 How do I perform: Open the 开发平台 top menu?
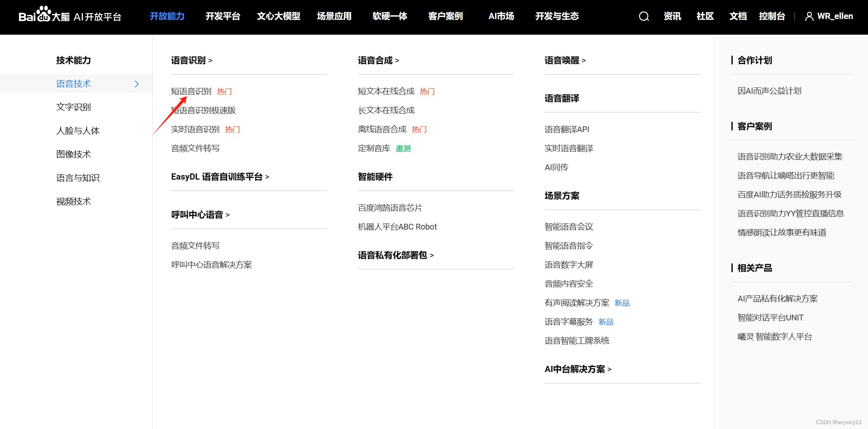[x=223, y=17]
